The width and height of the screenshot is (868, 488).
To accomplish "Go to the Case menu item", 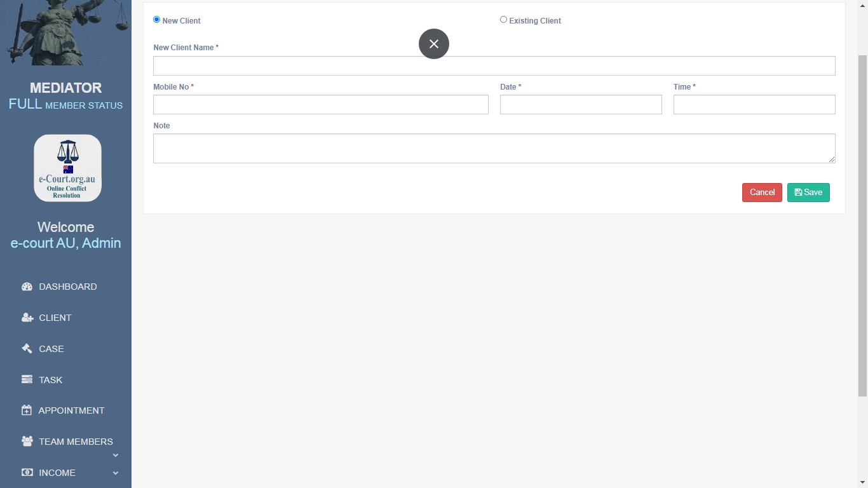I will [51, 349].
